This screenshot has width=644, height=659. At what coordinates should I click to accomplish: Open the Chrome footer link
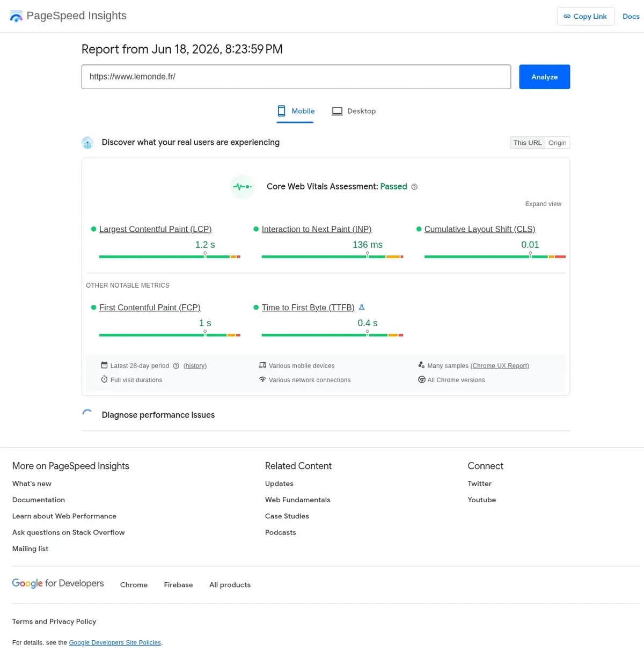134,585
